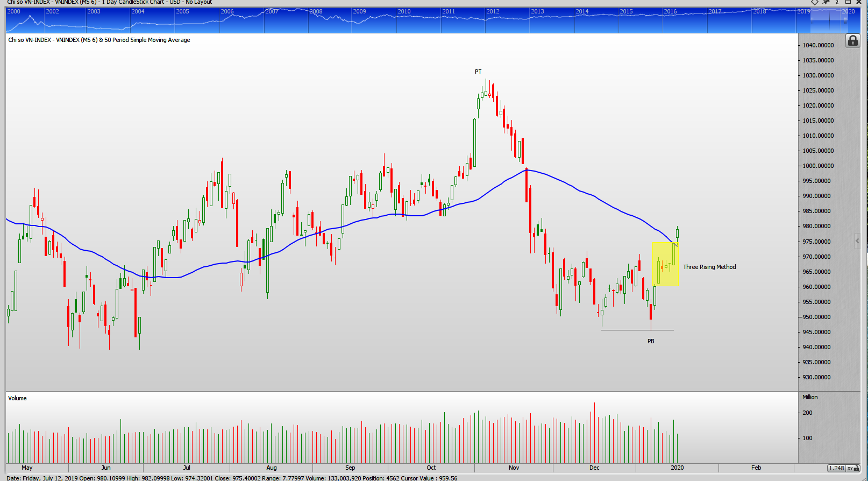Click the Volume panel label
The image size is (868, 481).
tap(17, 398)
